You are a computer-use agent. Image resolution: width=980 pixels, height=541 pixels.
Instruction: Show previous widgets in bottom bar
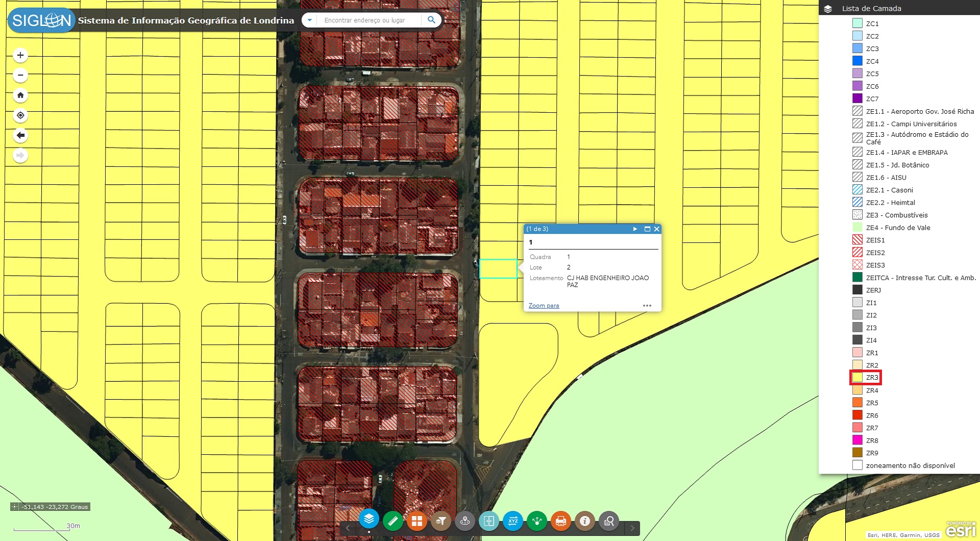coord(348,528)
